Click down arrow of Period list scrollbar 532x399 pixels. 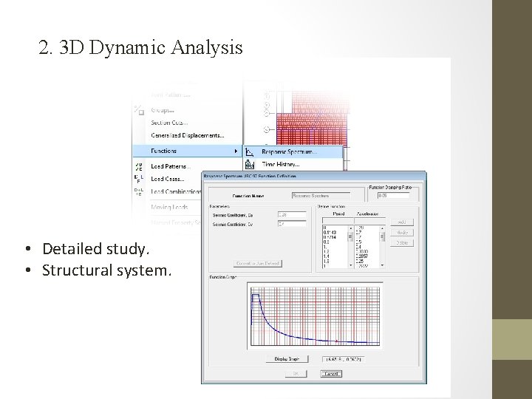tap(350, 265)
